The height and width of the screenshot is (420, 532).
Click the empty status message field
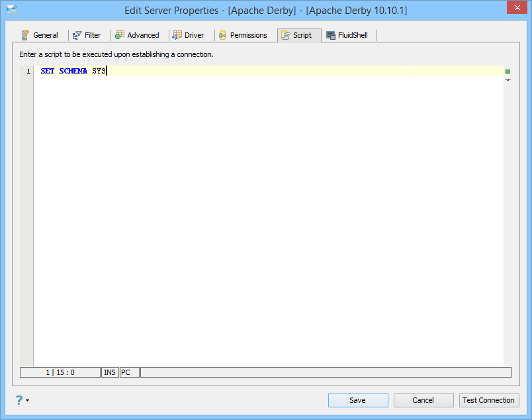326,372
